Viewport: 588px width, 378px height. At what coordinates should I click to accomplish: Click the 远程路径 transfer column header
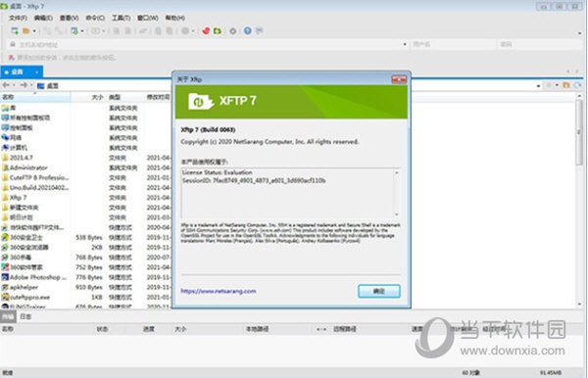click(345, 329)
